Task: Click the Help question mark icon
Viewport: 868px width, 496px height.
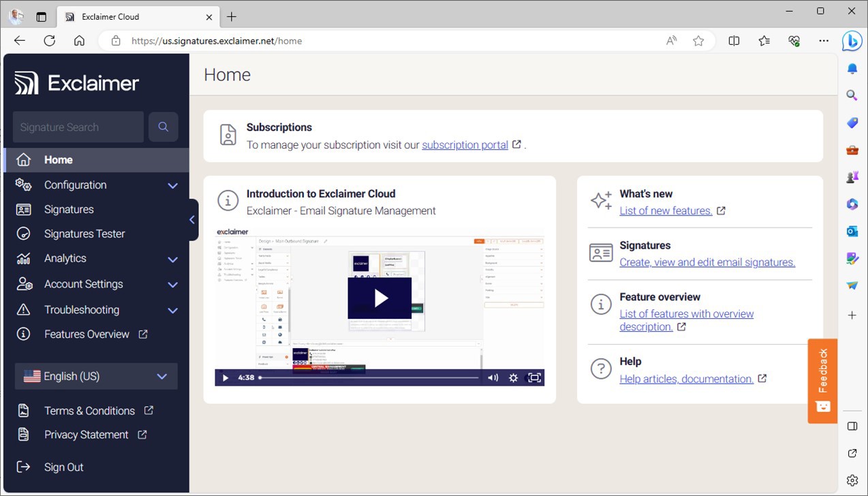Action: coord(601,369)
